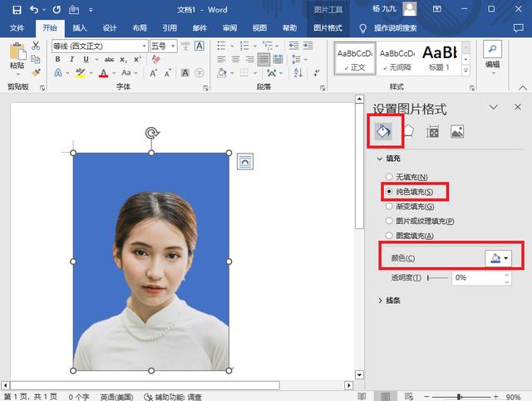The width and height of the screenshot is (532, 401).
Task: Open Layout & Properties pane icon
Action: 432,131
